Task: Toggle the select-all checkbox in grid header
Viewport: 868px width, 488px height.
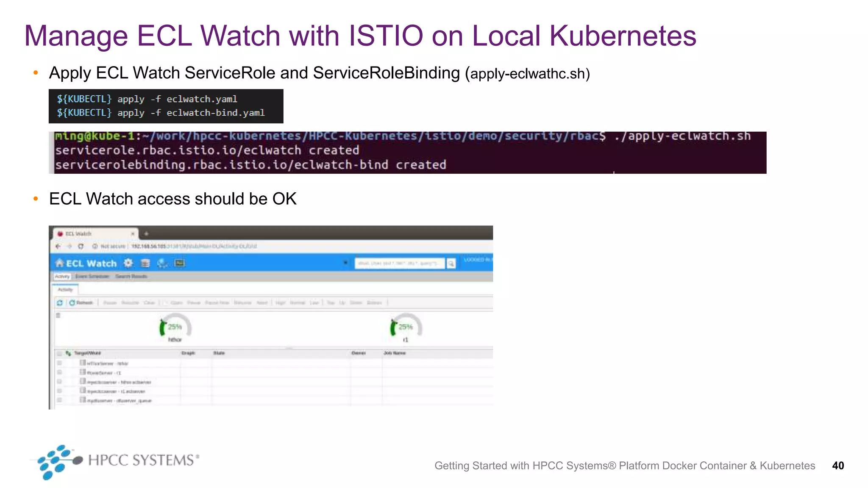Action: click(x=59, y=353)
